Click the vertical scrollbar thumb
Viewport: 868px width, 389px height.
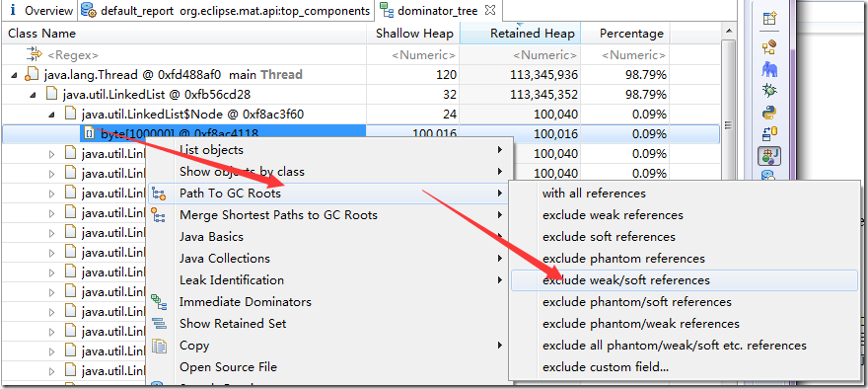click(729, 124)
